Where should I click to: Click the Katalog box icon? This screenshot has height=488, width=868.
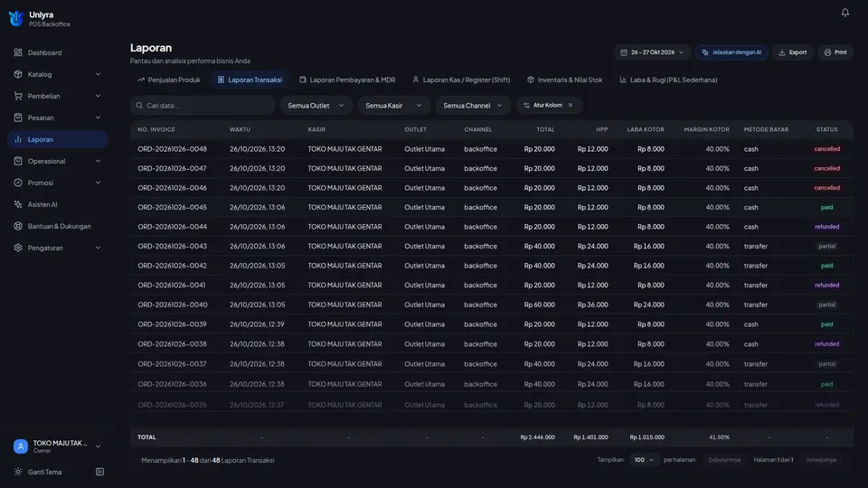point(18,74)
